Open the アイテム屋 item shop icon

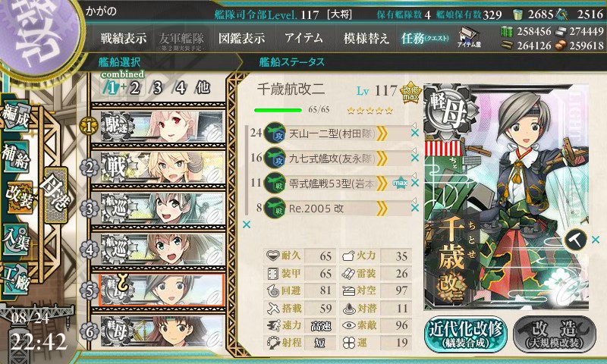coord(469,38)
